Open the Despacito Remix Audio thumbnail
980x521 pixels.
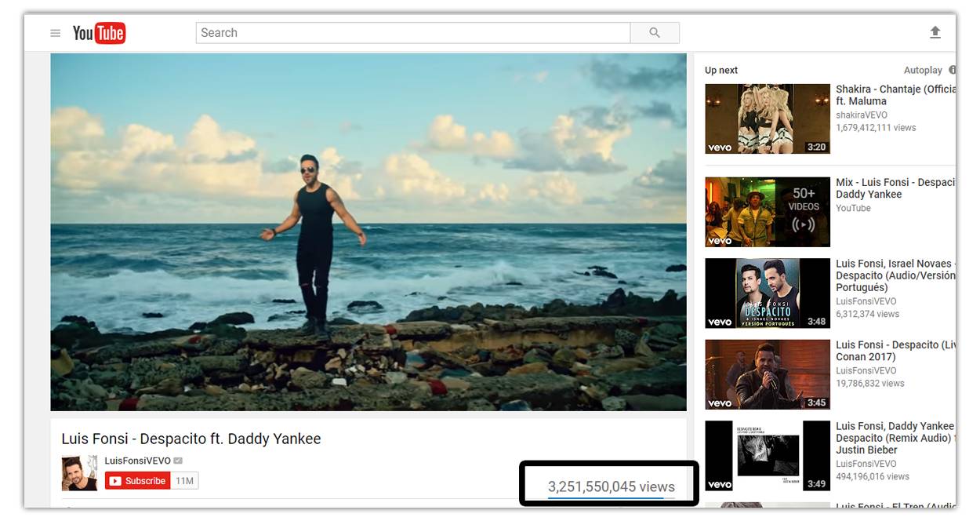(768, 456)
